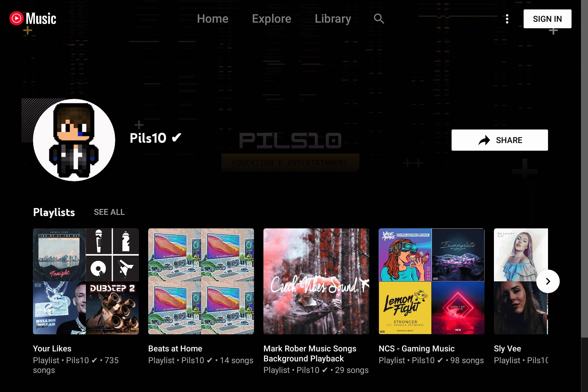
Task: Open Beats at Home playlist thumbnail
Action: (x=201, y=281)
